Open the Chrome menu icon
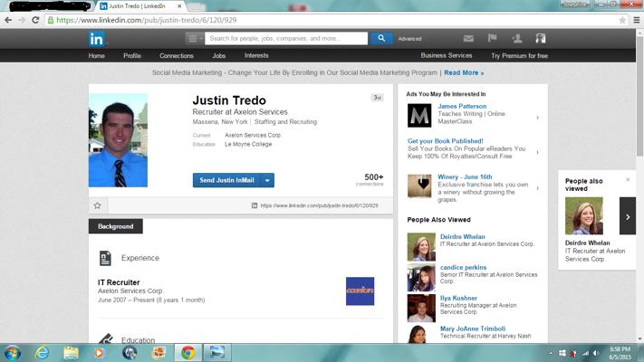 pyautogui.click(x=636, y=20)
